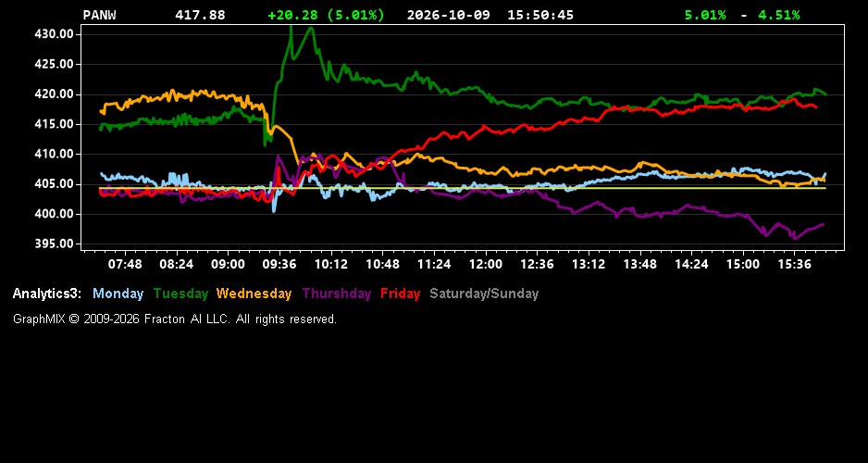Select the Saturday/Sunday legend label
The image size is (868, 463).
[484, 294]
